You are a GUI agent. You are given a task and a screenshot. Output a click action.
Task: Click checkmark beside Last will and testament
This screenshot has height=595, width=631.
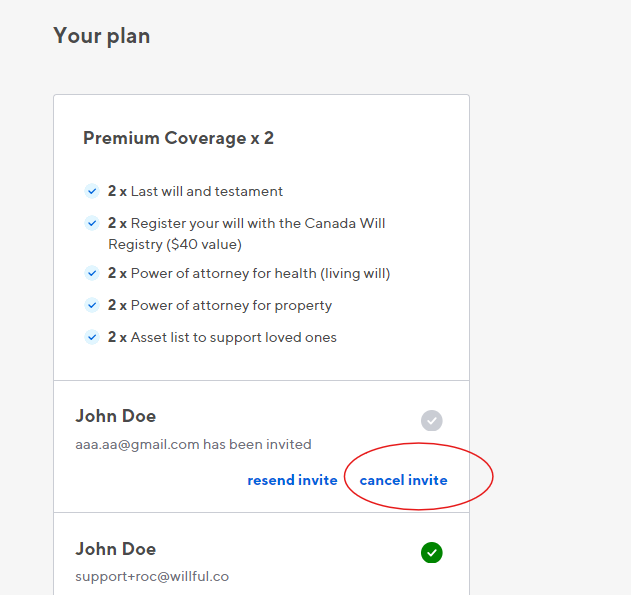92,191
